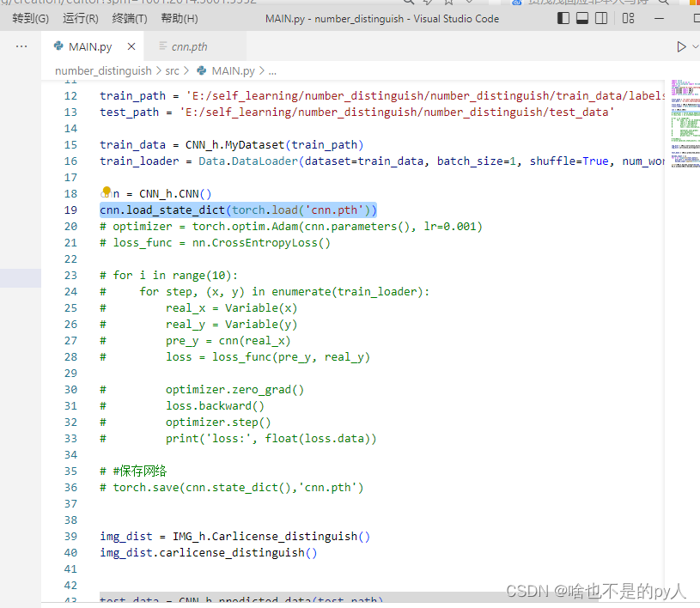
Task: Toggle the bottom panel layout icon
Action: [x=582, y=18]
